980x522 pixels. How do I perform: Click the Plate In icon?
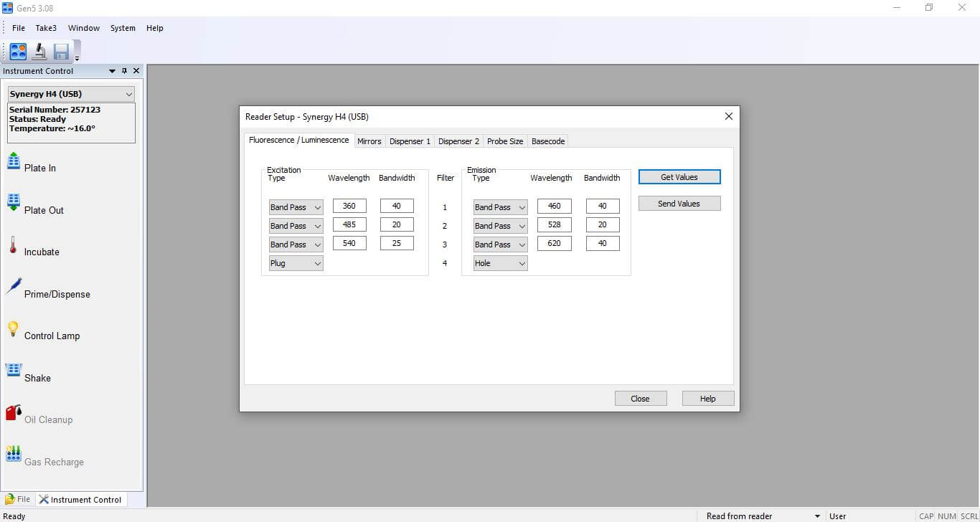click(14, 161)
